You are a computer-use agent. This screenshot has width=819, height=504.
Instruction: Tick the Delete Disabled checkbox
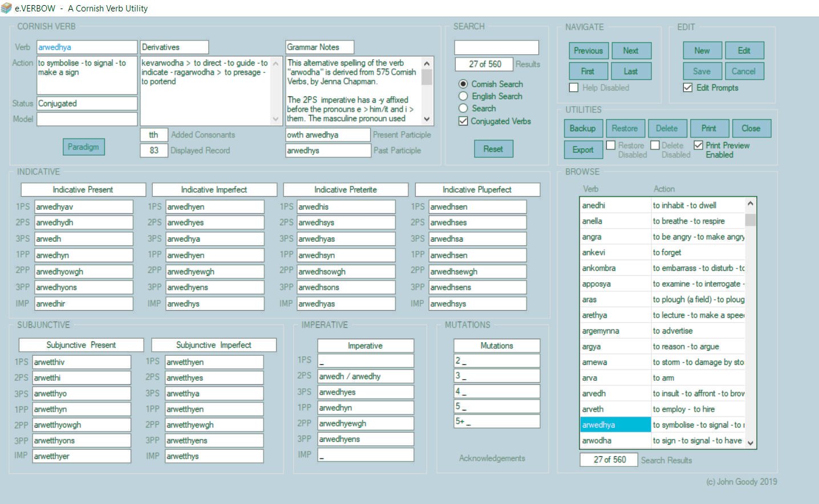click(655, 145)
